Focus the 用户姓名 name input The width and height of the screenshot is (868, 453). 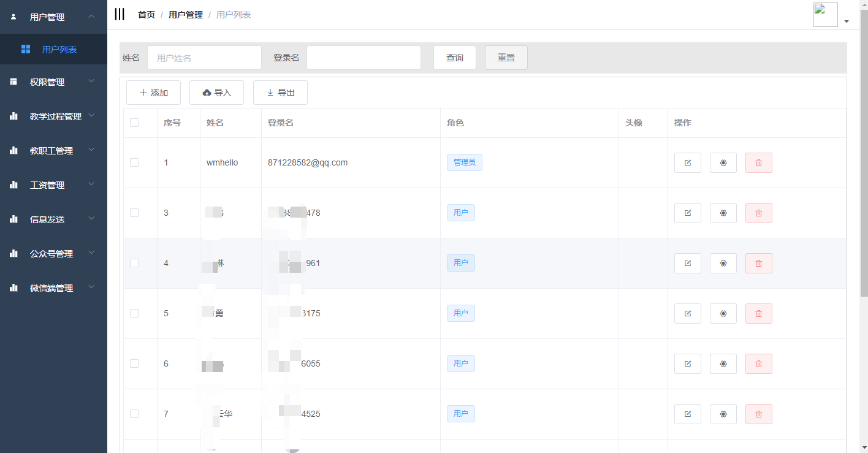tap(204, 58)
